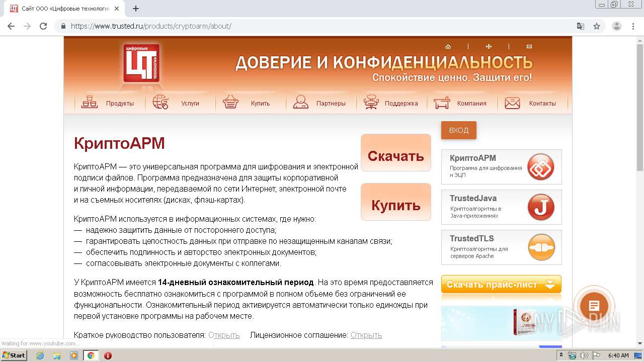Click the КриптоАРМ sidebar title
The height and width of the screenshot is (362, 644).
[x=472, y=158]
